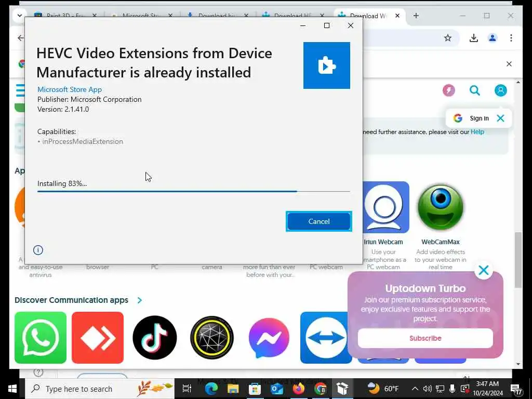Open Discover Communication apps heading
Screen dimensions: 532x399
point(71,300)
